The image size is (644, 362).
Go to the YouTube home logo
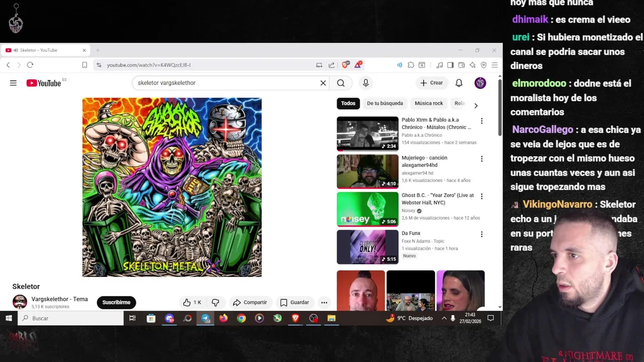(44, 83)
